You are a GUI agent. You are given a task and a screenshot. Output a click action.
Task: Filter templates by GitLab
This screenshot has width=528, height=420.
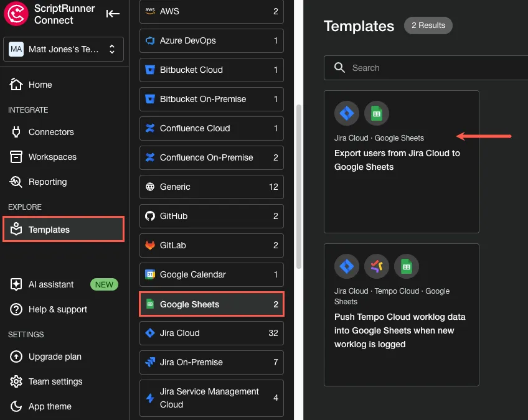(x=212, y=246)
